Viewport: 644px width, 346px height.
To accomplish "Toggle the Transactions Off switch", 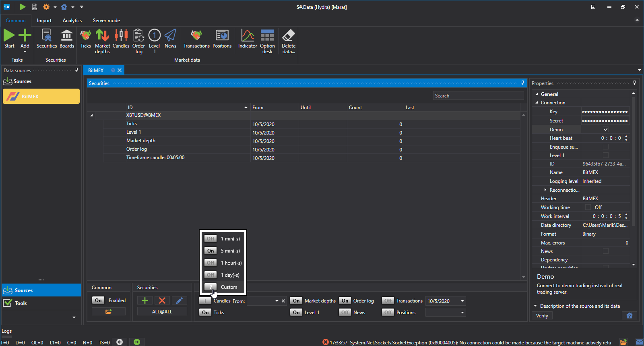I will coord(388,301).
